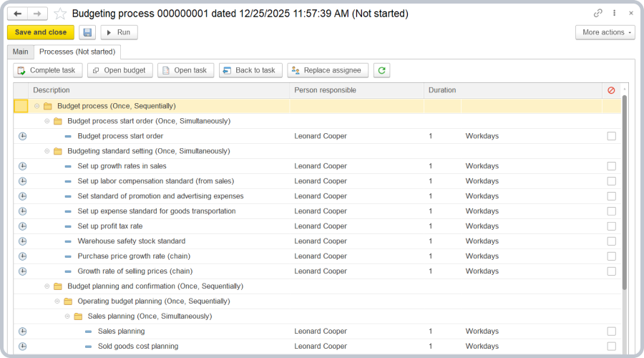Click the copy link chain icon
Viewport: 644px width, 358px height.
pyautogui.click(x=598, y=13)
